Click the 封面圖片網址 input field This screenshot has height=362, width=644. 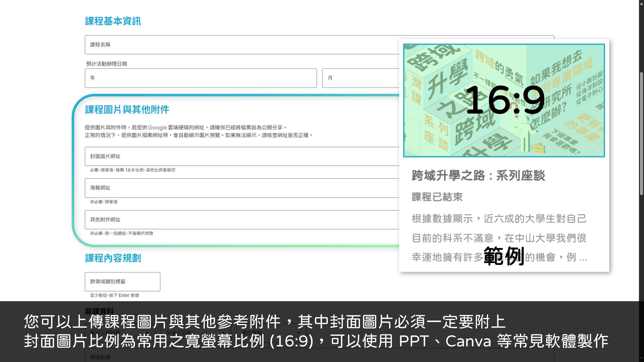[x=242, y=156]
